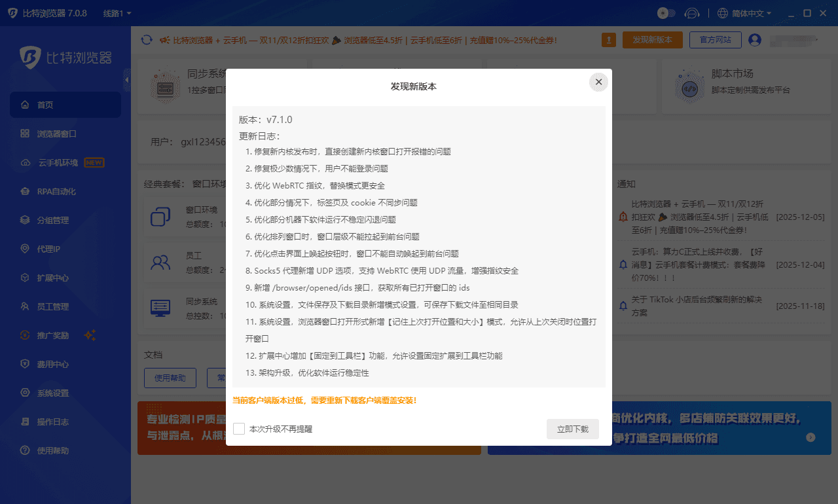
Task: Check 本次升级不再提醒 to skip reminders
Action: [239, 429]
